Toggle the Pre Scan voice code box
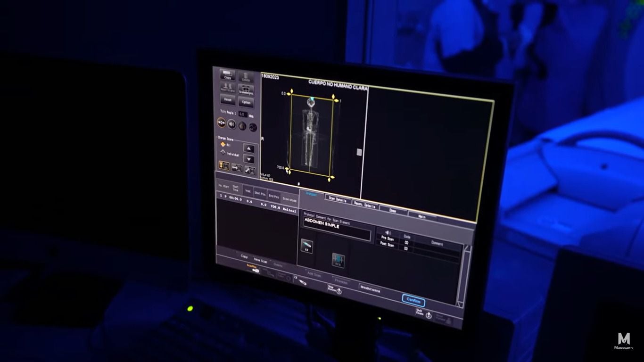 click(x=406, y=243)
